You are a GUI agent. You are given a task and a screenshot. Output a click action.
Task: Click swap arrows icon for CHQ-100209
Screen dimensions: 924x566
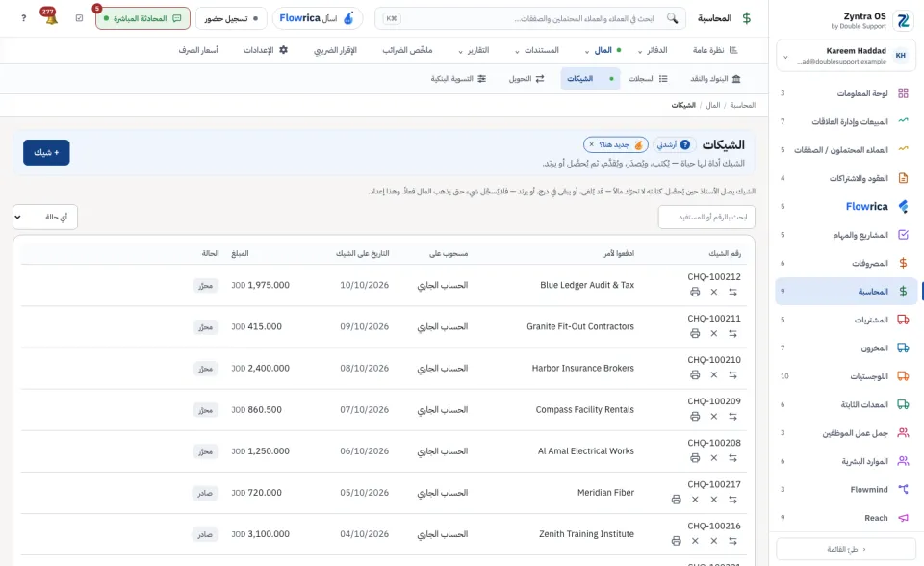(x=732, y=416)
